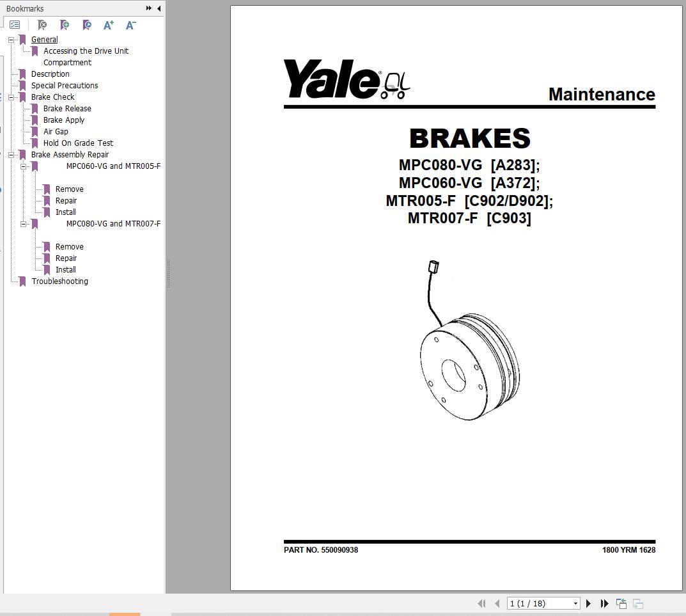This screenshot has width=686, height=616.
Task: Click the Maintenance heading text
Action: [x=602, y=94]
